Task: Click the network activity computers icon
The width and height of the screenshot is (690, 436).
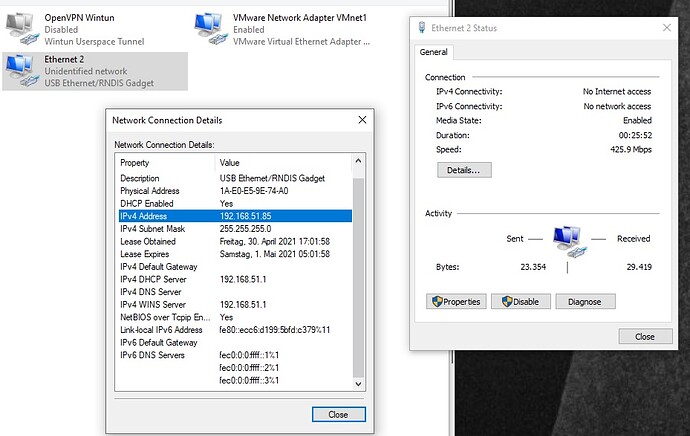Action: coord(569,241)
